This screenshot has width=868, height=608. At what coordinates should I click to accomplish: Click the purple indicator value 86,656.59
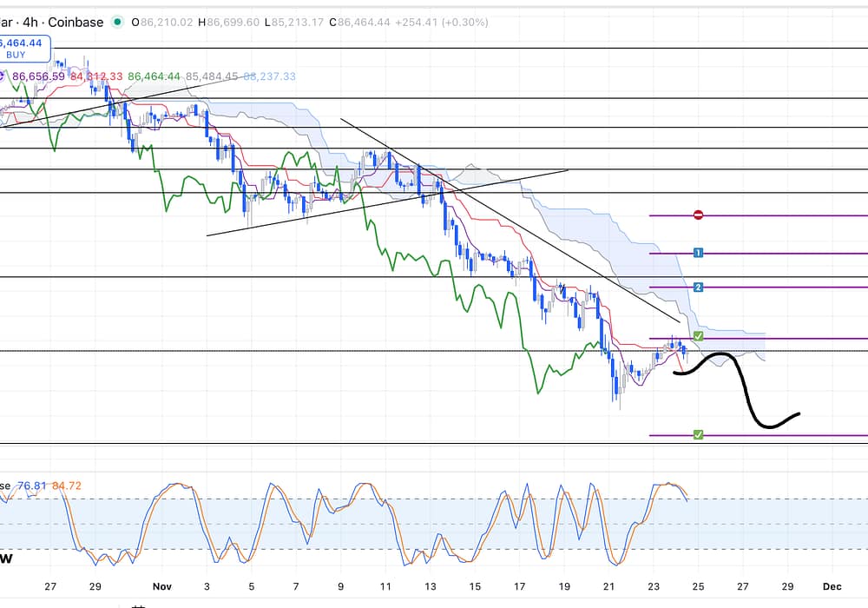pos(38,76)
